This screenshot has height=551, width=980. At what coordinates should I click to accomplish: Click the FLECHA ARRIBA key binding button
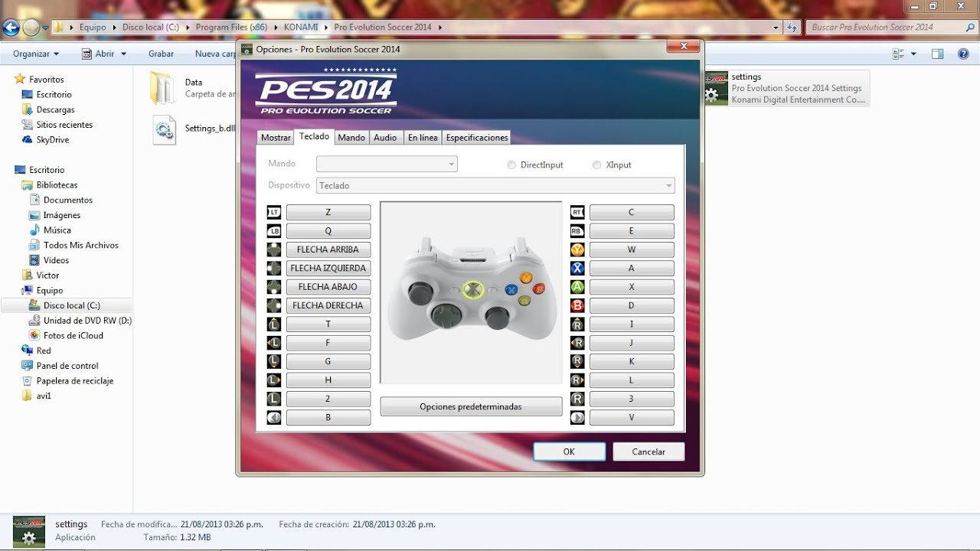pos(328,249)
